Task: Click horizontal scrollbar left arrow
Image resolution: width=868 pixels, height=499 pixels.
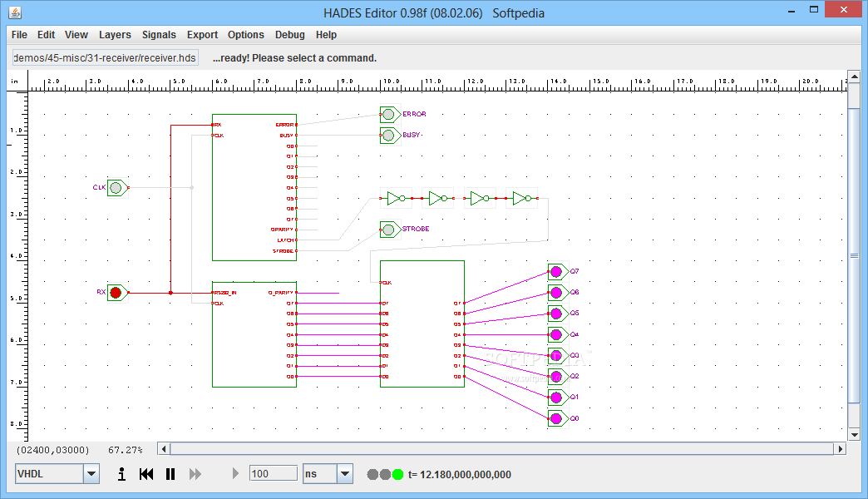Action: pyautogui.click(x=164, y=449)
